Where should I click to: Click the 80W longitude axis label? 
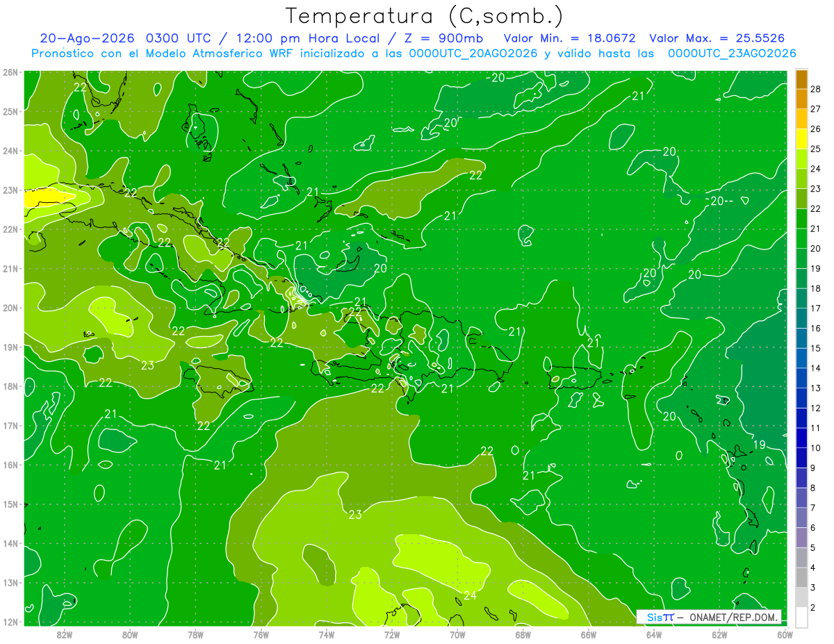(x=130, y=634)
